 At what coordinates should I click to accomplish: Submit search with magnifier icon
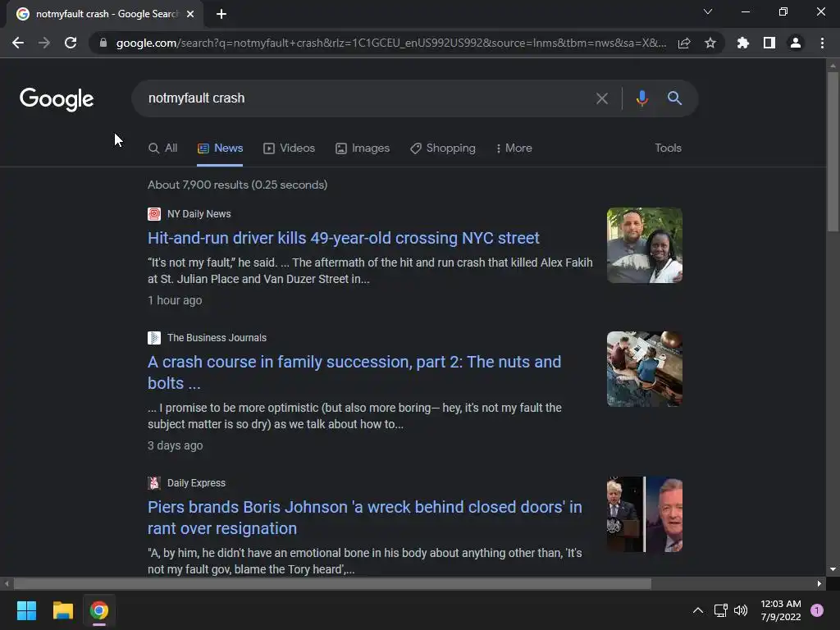point(674,98)
